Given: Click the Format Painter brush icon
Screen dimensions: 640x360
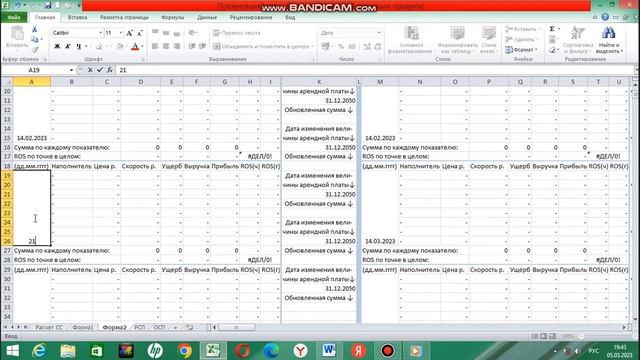Looking at the screenshot, I should (x=35, y=49).
